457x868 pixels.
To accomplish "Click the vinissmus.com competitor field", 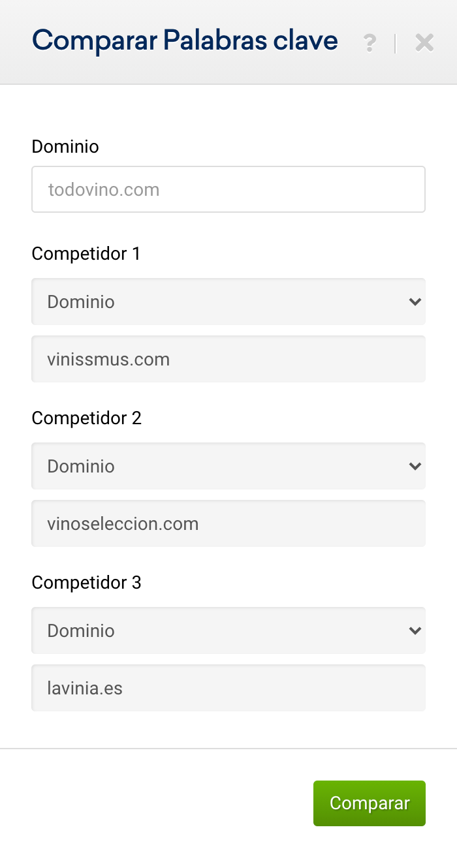I will (x=228, y=359).
